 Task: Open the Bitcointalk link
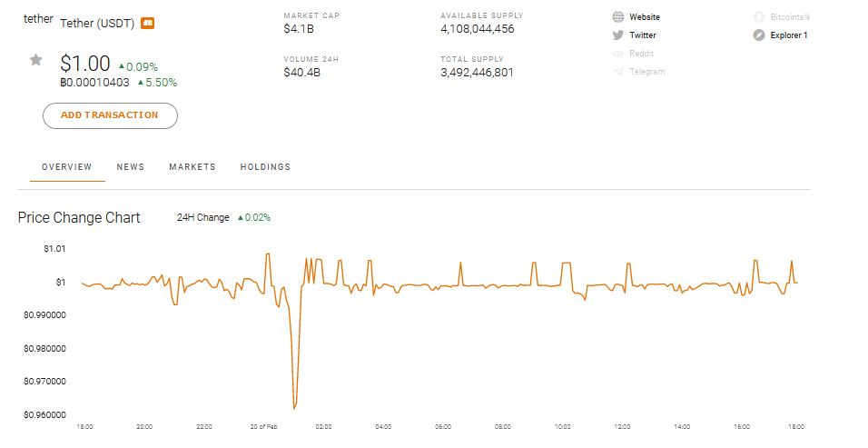tap(791, 17)
